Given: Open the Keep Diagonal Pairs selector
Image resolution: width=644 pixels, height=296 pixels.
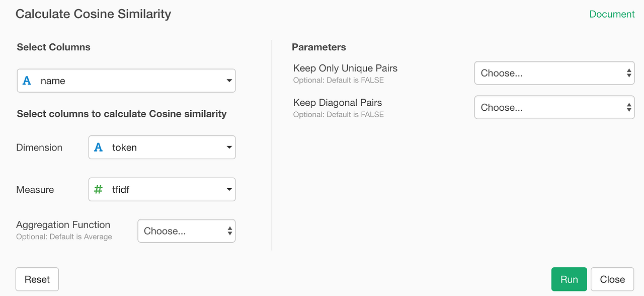Looking at the screenshot, I should (x=554, y=107).
